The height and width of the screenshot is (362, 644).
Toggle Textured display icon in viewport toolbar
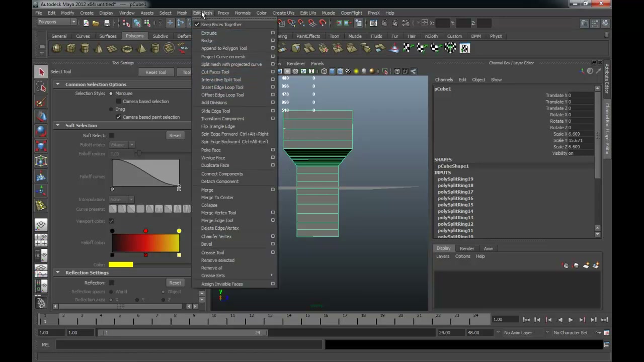click(348, 71)
